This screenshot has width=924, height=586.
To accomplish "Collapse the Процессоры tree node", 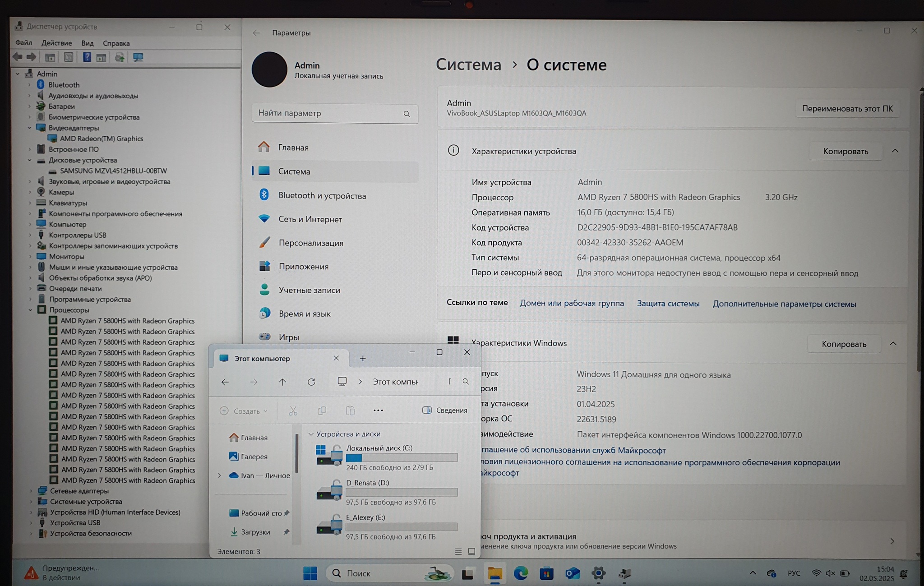I will (x=30, y=310).
